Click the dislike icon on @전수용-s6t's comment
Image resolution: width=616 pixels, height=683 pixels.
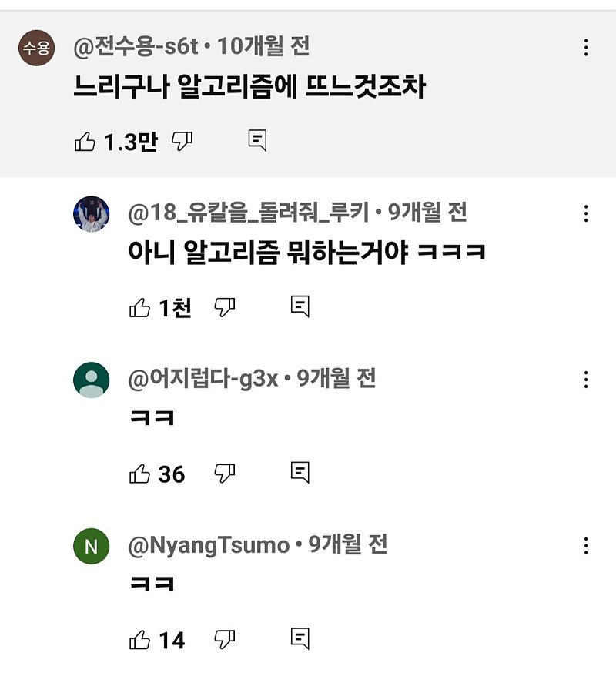[x=180, y=140]
